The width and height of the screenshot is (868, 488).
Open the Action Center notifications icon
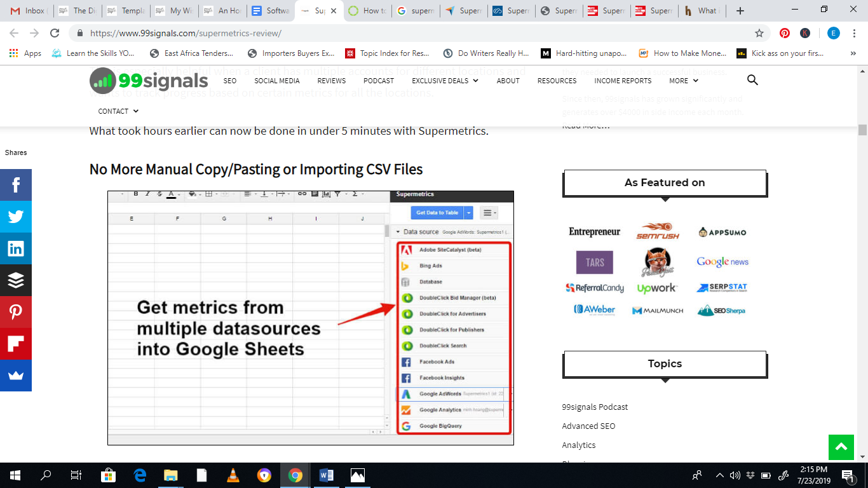point(848,475)
